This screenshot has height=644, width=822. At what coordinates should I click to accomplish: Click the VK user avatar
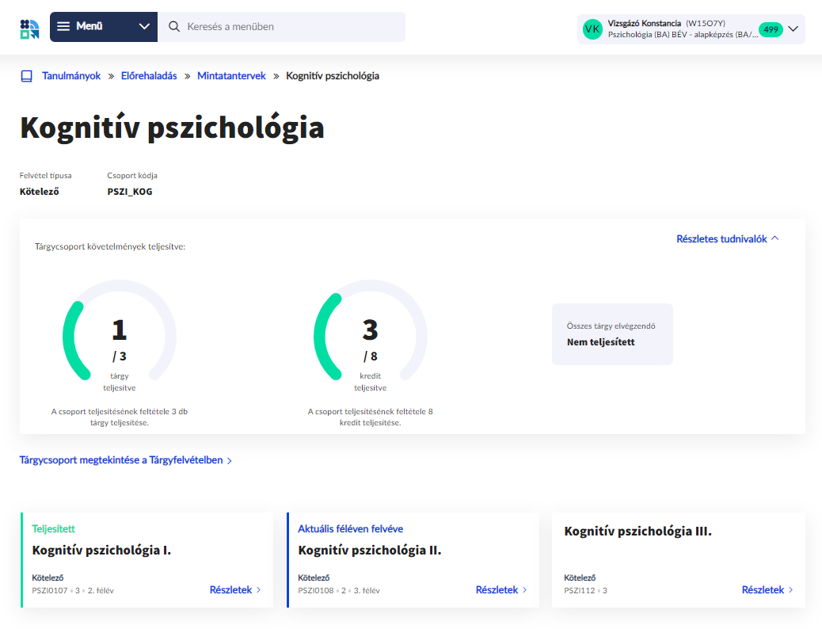pos(592,29)
